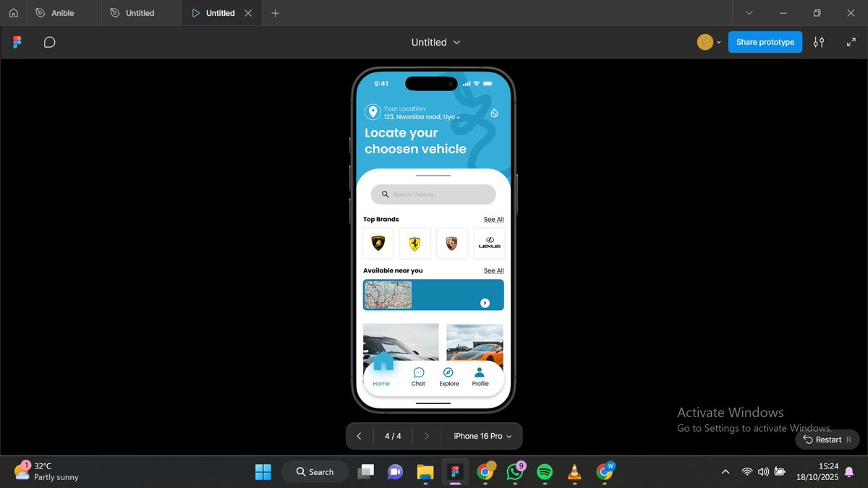Screen dimensions: 868x488
Task: Open Windows Start menu
Action: coord(263,471)
